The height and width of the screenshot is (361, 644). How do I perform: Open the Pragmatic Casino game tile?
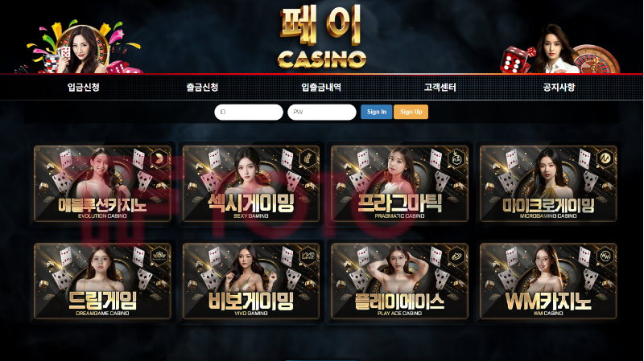(x=399, y=184)
